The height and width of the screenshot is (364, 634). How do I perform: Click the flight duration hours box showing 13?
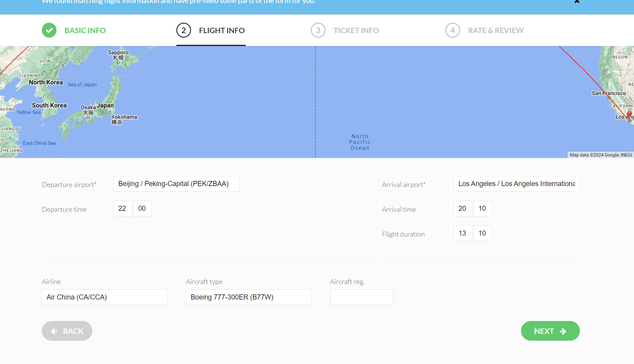[x=463, y=233]
